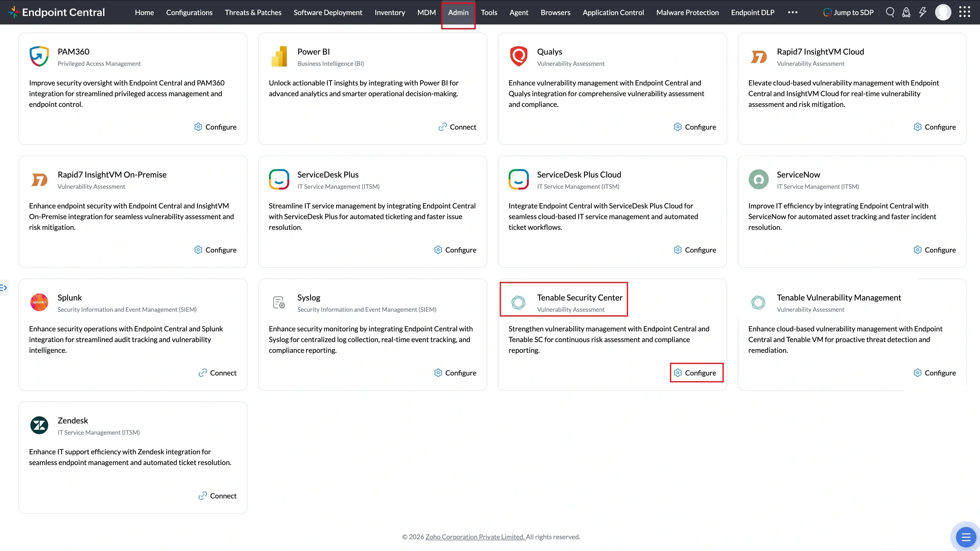Connect the Zendesk integration

coord(218,496)
